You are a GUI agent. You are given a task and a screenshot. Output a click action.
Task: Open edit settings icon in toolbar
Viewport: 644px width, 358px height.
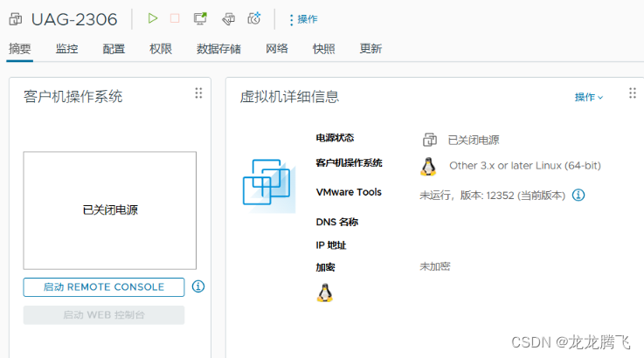pyautogui.click(x=228, y=19)
